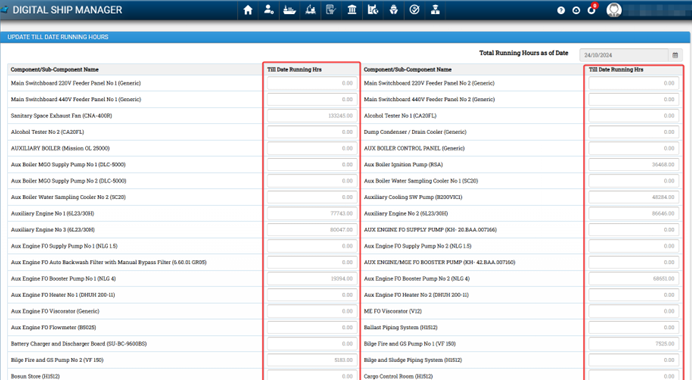
Task: Open the chart report icon in the navigation bar
Action: pyautogui.click(x=373, y=10)
